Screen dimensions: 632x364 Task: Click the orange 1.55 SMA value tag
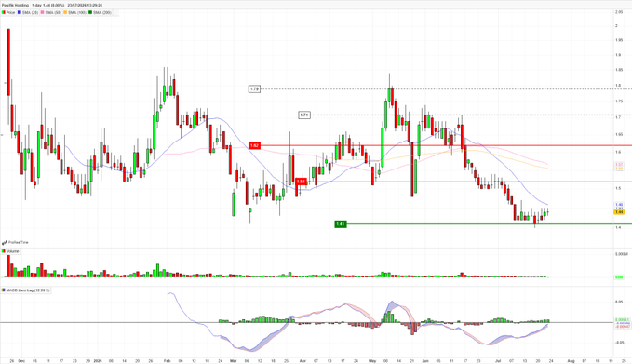coord(619,169)
